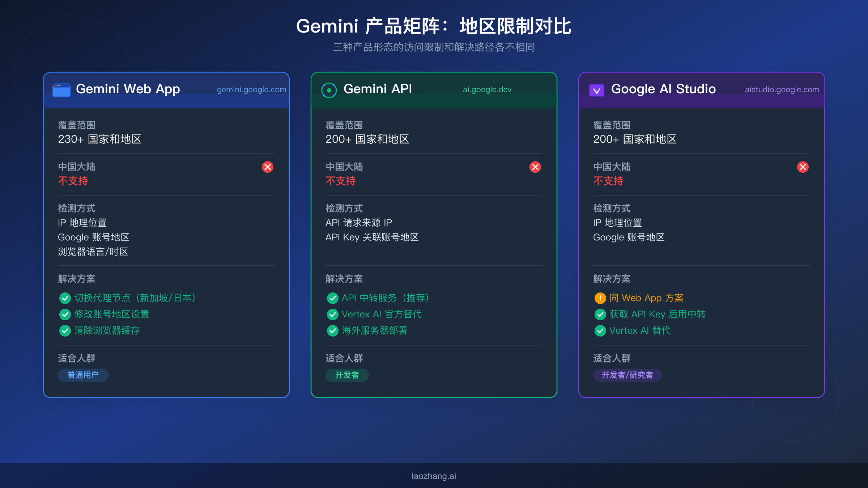The height and width of the screenshot is (488, 868).
Task: Toggle the checkmark for 修改账号地区设置
Action: coord(65,314)
